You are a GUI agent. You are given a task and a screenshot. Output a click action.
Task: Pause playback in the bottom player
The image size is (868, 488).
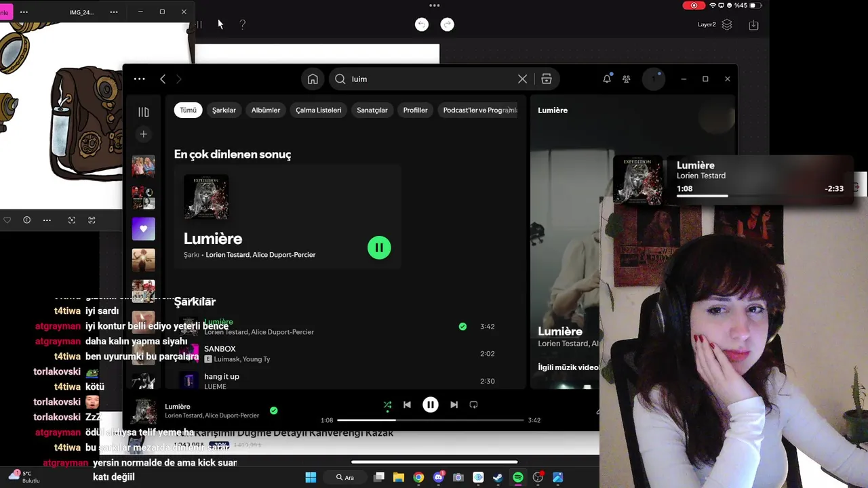tap(431, 405)
